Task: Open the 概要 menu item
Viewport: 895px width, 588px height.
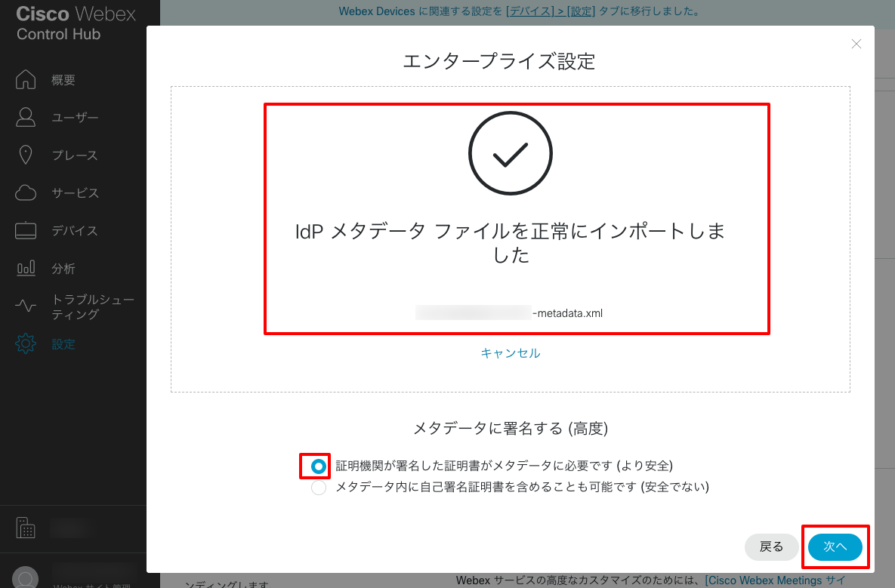Action: pyautogui.click(x=63, y=80)
